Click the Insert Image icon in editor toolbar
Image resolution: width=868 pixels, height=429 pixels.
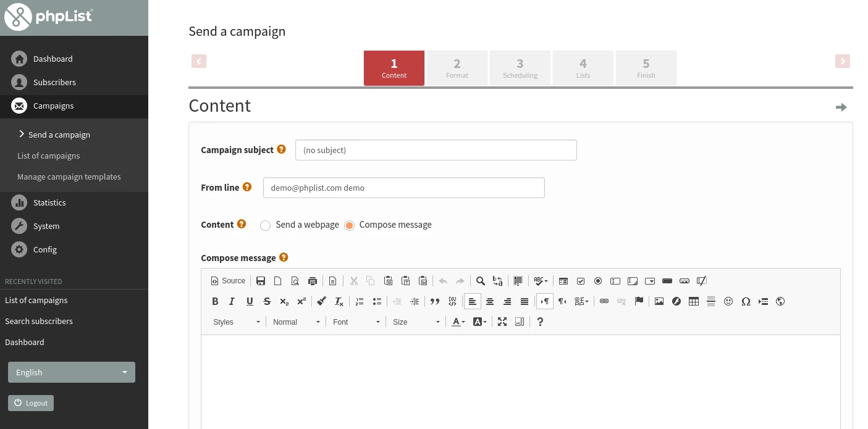pos(659,301)
